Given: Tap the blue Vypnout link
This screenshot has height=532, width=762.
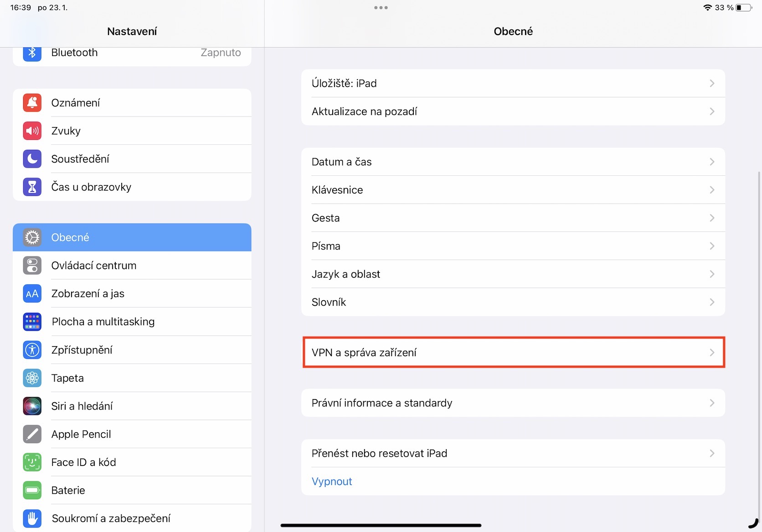Looking at the screenshot, I should [x=332, y=481].
